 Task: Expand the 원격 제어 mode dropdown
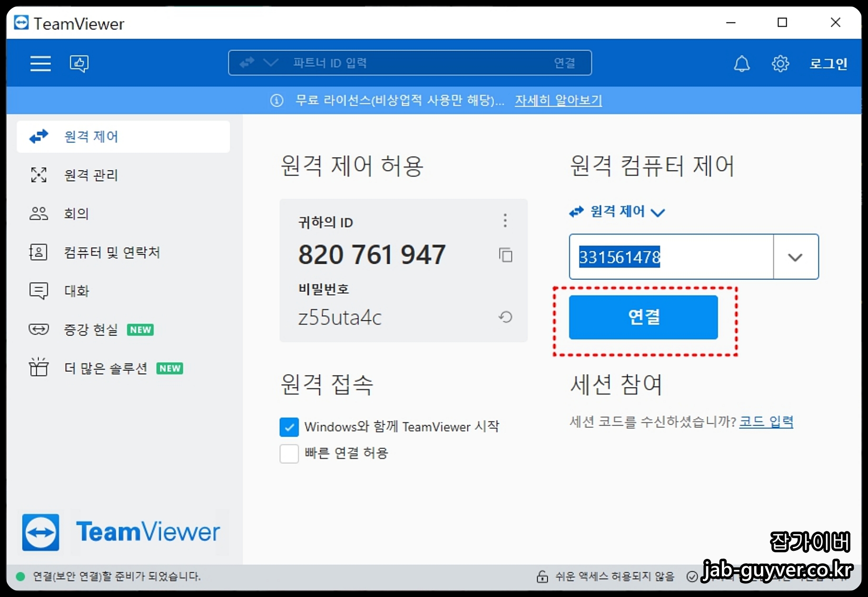pyautogui.click(x=617, y=212)
